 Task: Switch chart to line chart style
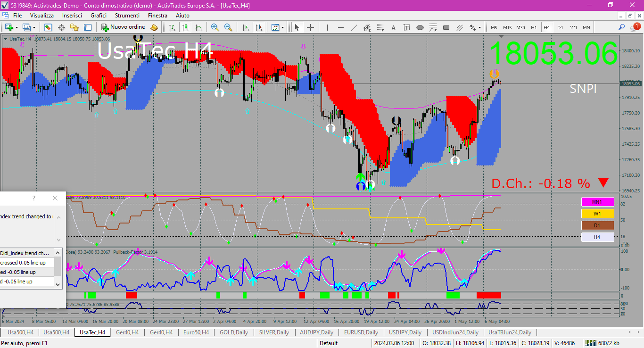(x=198, y=27)
